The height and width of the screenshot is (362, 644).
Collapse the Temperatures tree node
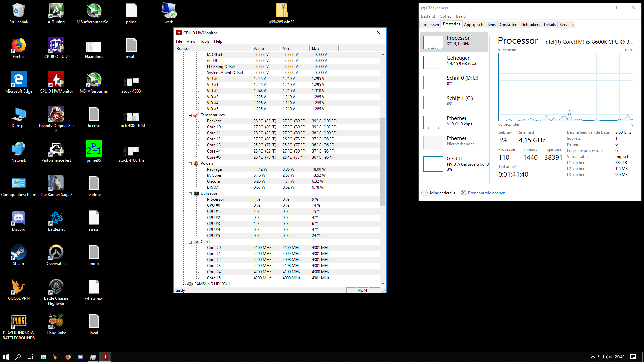pos(190,115)
